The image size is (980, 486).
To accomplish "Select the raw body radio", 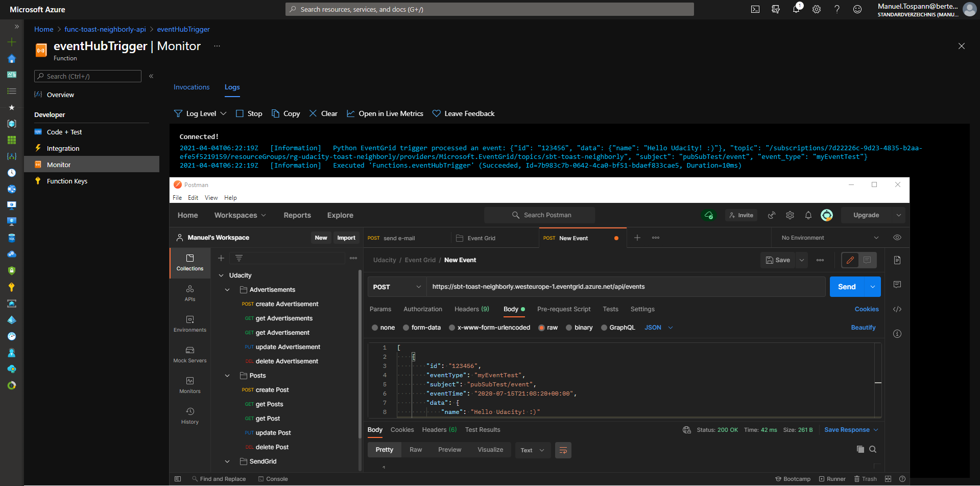I will [x=541, y=328].
